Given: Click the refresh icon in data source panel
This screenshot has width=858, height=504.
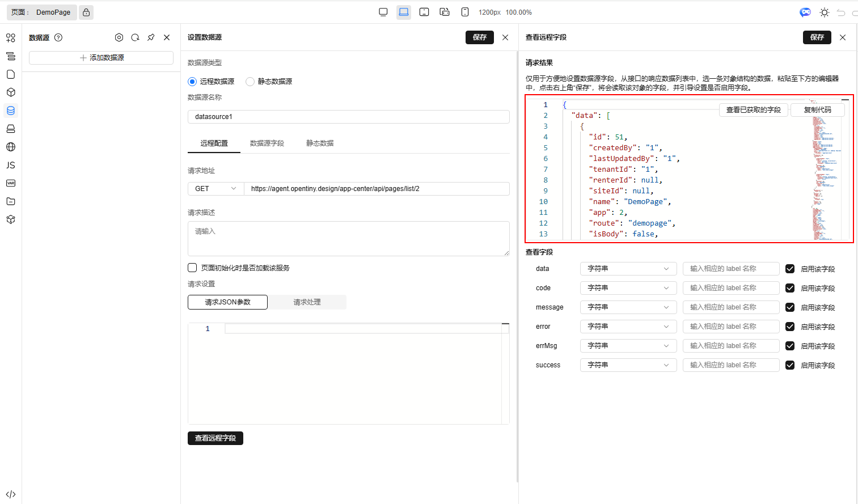Looking at the screenshot, I should click(x=135, y=37).
